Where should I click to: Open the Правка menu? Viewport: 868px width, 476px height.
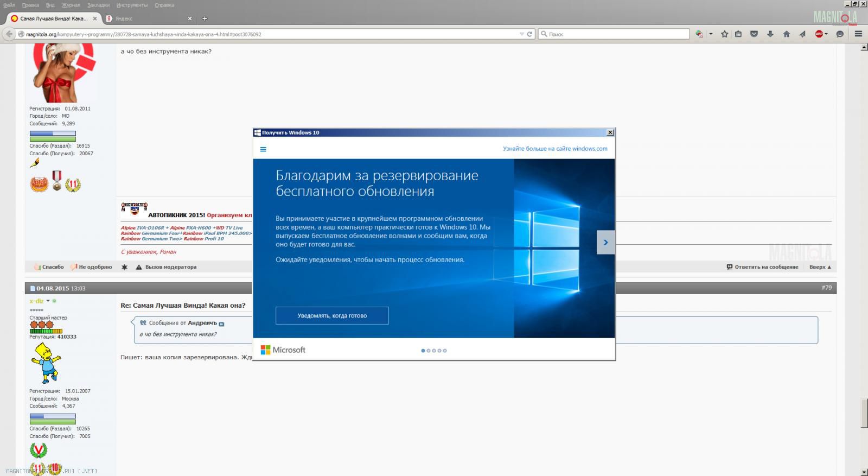[x=30, y=5]
